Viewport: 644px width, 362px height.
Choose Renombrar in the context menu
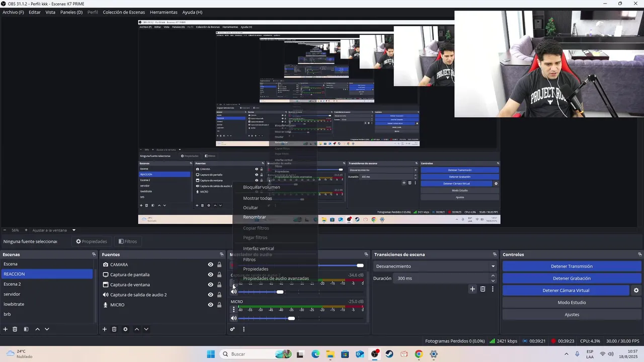coord(255,217)
